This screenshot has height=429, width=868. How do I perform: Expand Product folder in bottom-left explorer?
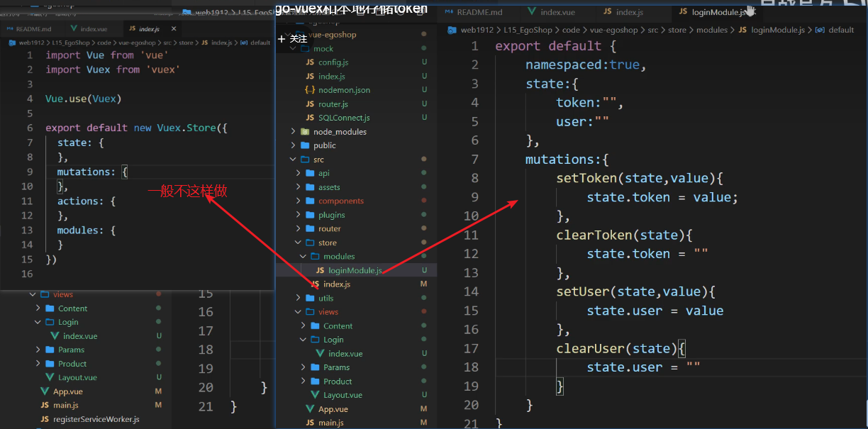[x=38, y=364]
